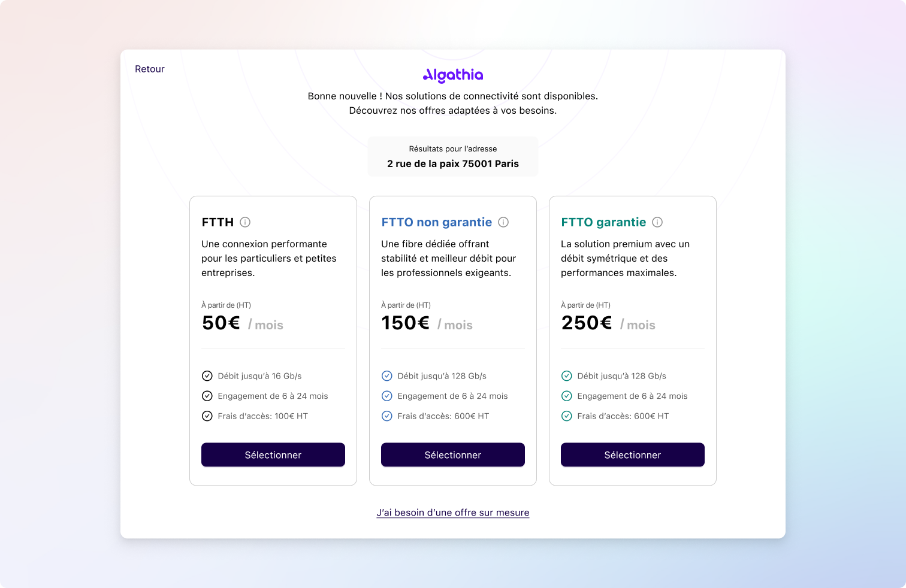Click the 250€ / mois price
This screenshot has width=906, height=588.
tap(608, 323)
